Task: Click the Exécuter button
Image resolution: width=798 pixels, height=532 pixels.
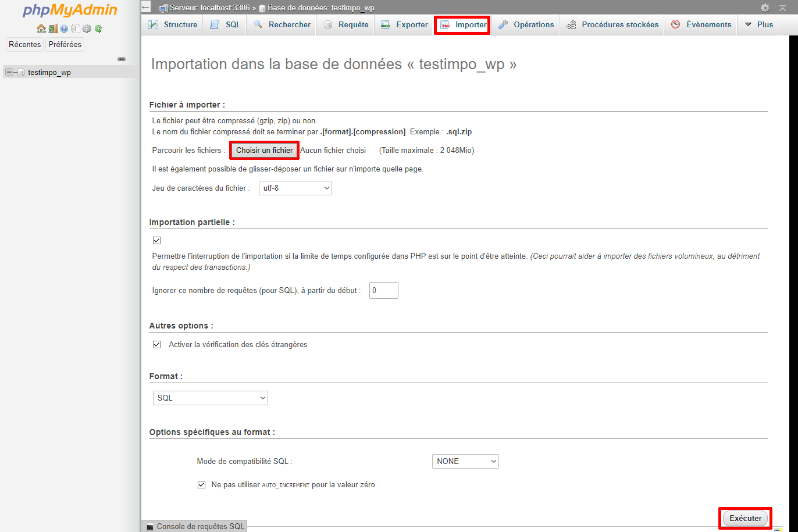Action: pos(746,518)
